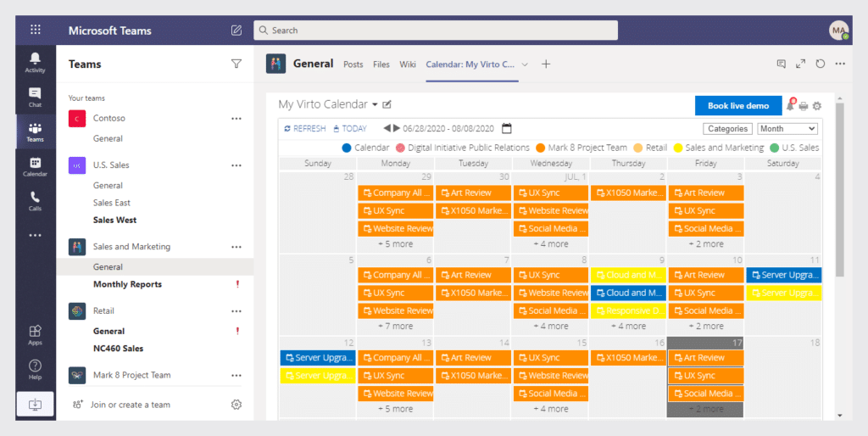Screen dimensions: 868x436
Task: Switch to the Files tab
Action: coord(381,64)
